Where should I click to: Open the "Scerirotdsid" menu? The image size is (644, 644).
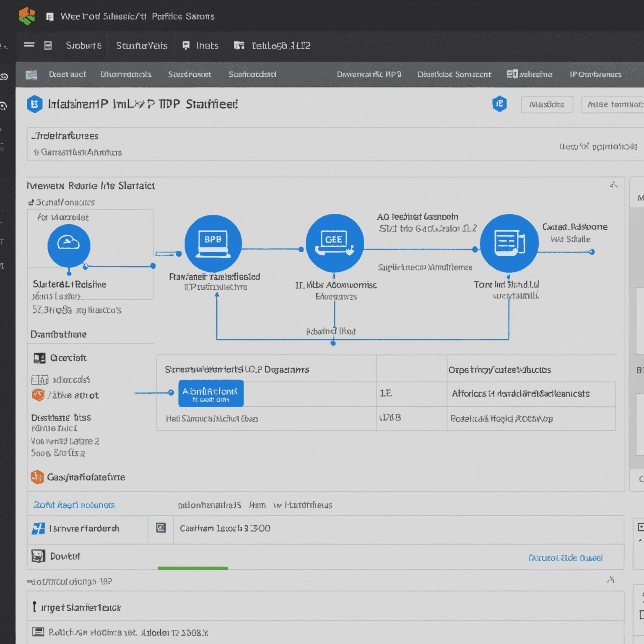tap(252, 74)
